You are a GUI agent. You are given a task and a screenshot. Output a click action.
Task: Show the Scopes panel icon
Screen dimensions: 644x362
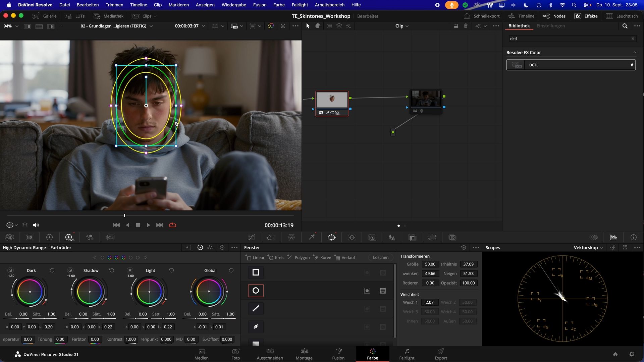(x=613, y=237)
